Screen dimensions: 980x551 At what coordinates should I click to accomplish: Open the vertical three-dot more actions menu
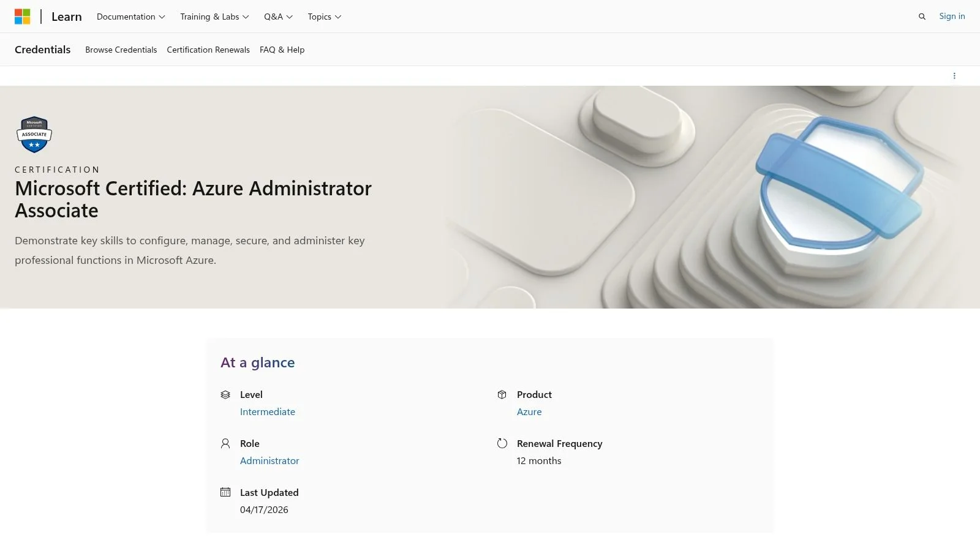pyautogui.click(x=954, y=76)
